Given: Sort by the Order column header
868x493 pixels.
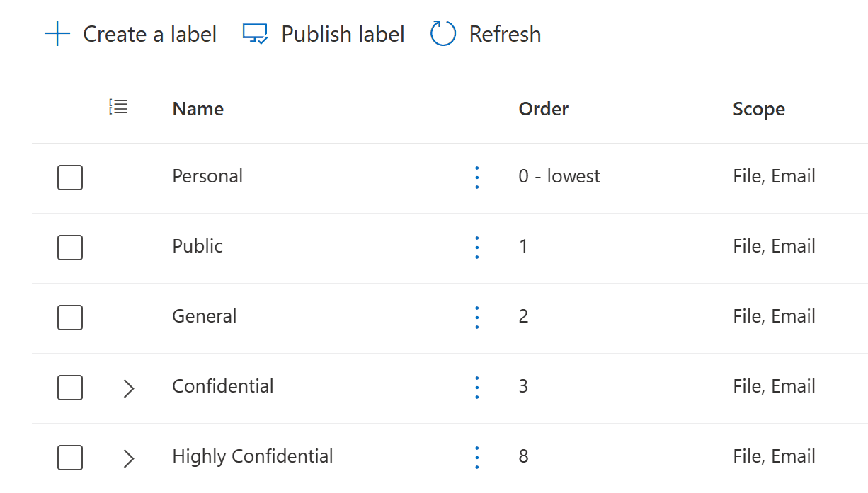Looking at the screenshot, I should (543, 109).
